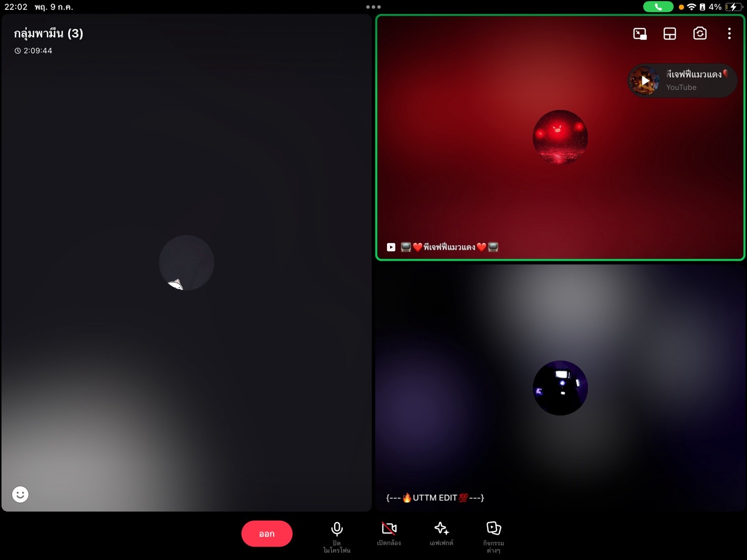Tap the battery status icon
This screenshot has width=747, height=560.
click(x=734, y=7)
